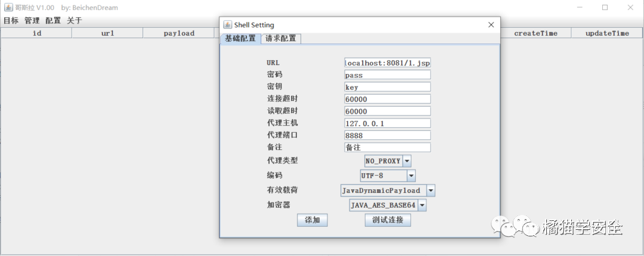
Task: Open the 加密器 JAVA_AES_BASE64 dropdown
Action: tap(388, 205)
